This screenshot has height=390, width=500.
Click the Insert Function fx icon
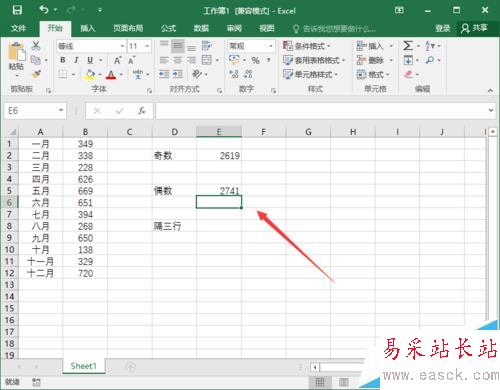pos(142,111)
